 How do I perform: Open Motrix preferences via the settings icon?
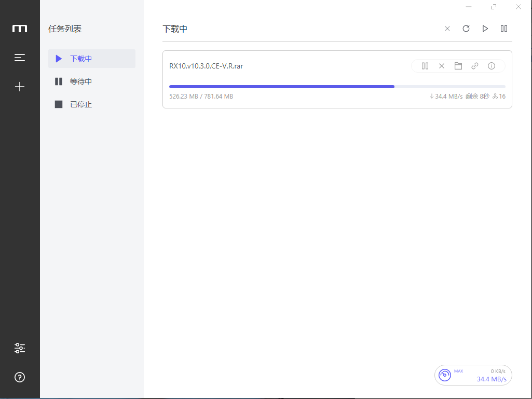(x=20, y=348)
